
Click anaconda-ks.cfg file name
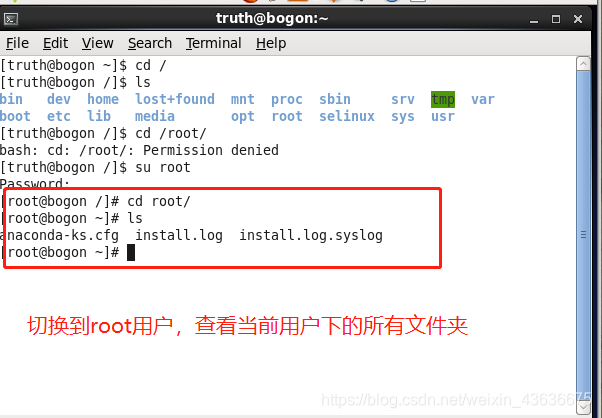tap(60, 235)
